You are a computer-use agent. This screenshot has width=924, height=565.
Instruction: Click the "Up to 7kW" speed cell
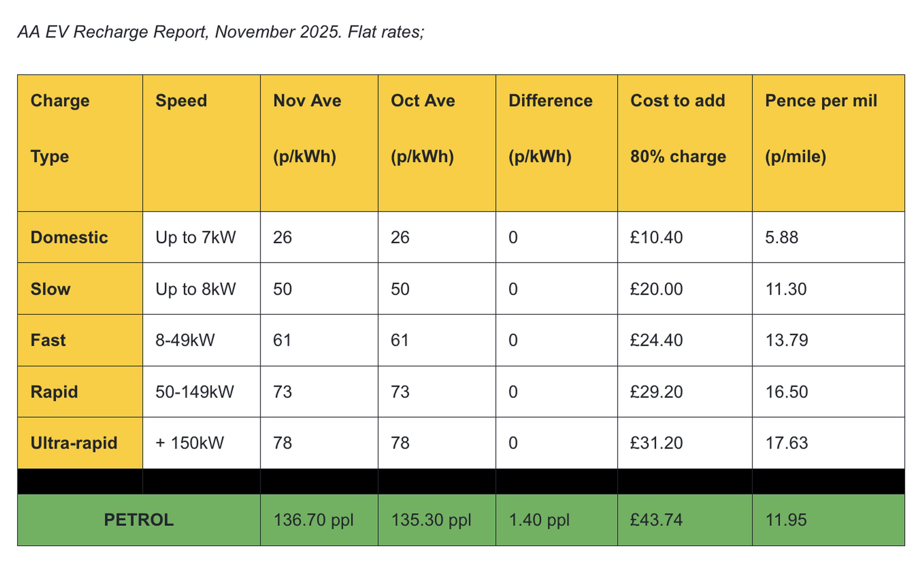tap(195, 237)
